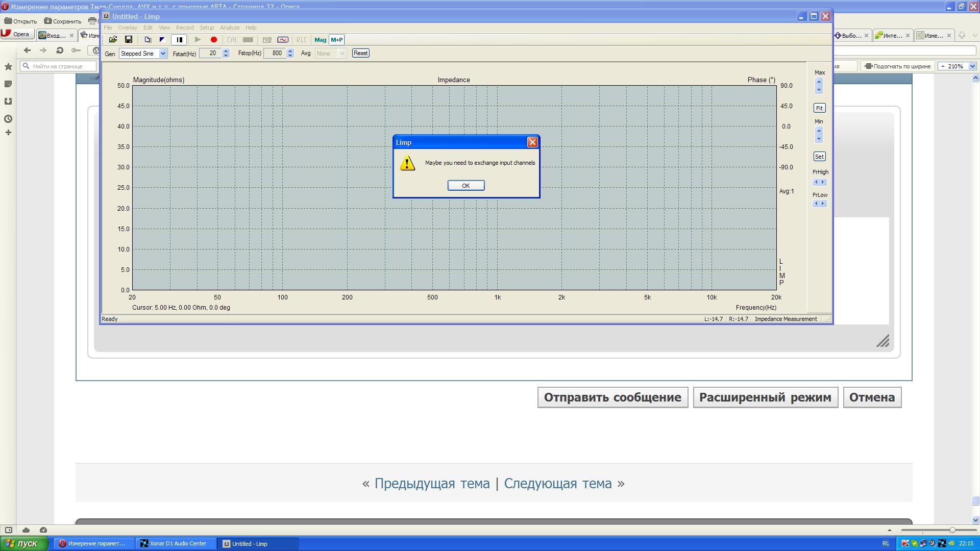
Task: Click the red Record circle in toolbar
Action: tap(214, 40)
